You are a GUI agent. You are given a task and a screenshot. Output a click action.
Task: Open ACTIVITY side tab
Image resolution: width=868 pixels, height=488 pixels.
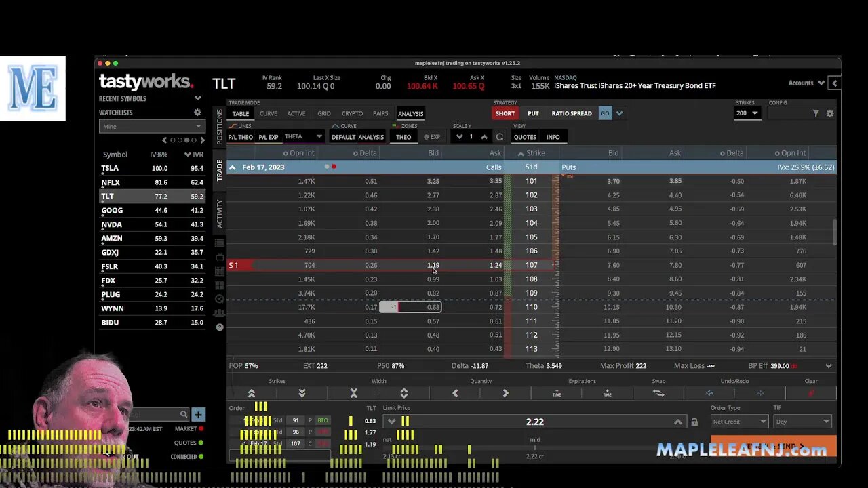click(x=219, y=213)
